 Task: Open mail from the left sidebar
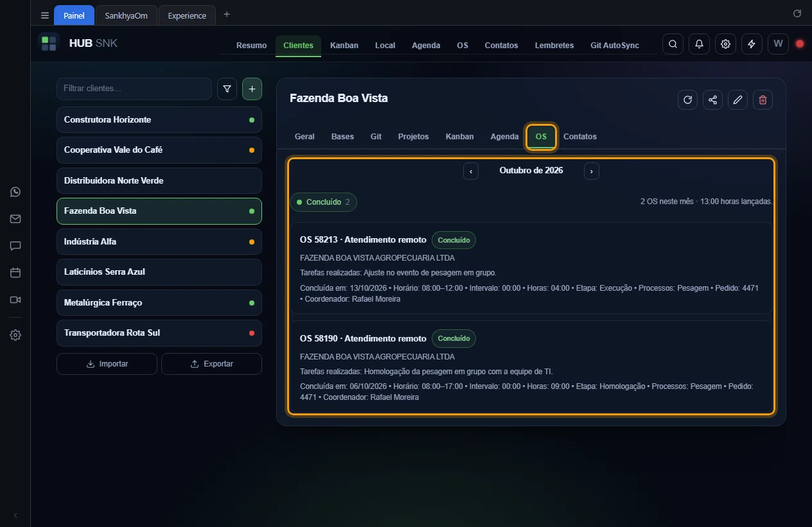pyautogui.click(x=15, y=219)
